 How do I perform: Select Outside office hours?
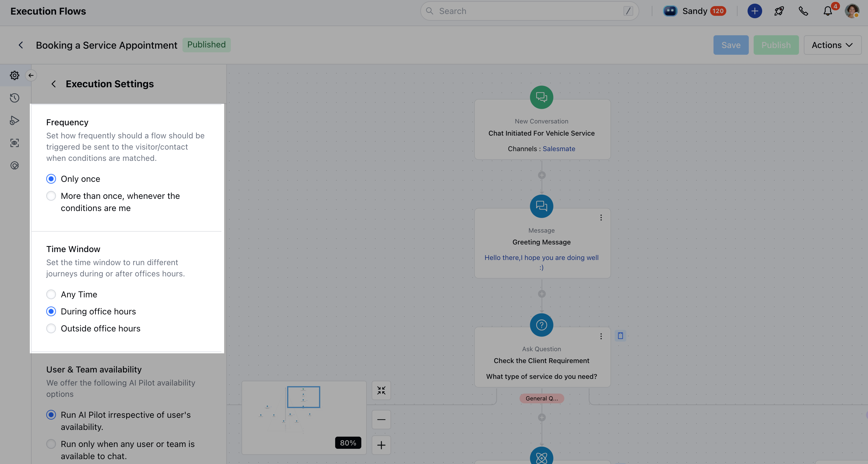click(51, 329)
